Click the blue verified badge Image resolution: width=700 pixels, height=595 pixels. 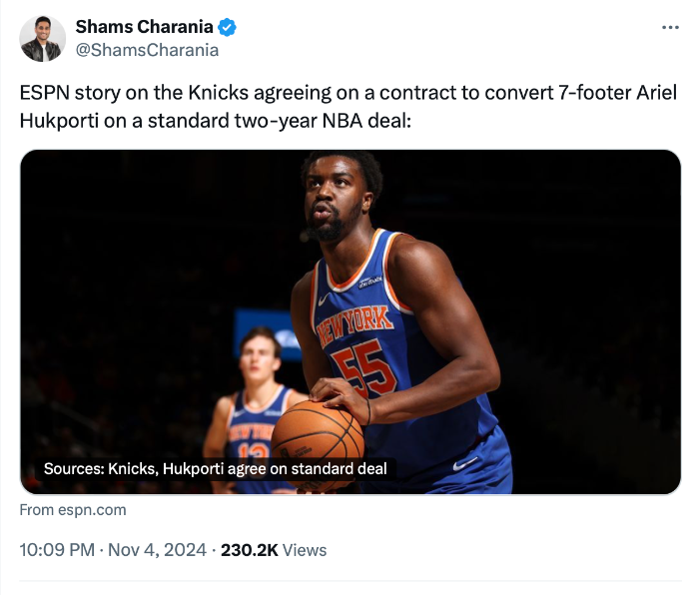point(228,27)
